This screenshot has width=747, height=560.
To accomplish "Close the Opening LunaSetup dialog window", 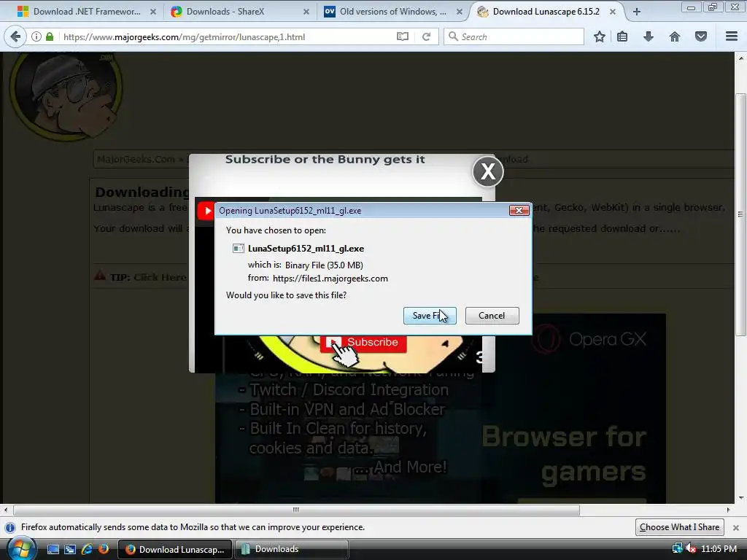I will click(519, 211).
